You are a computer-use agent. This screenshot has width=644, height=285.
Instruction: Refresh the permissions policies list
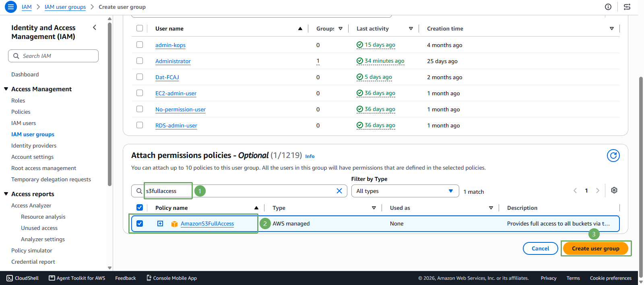[613, 156]
